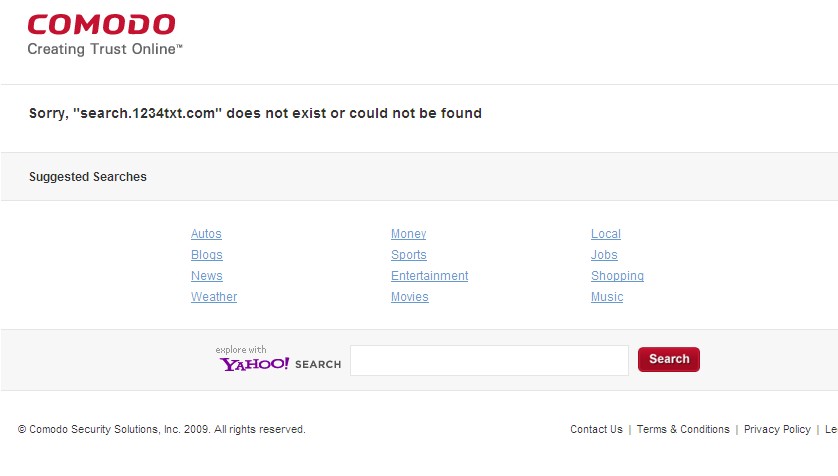
Task: Open the Blogs link
Action: tap(207, 255)
